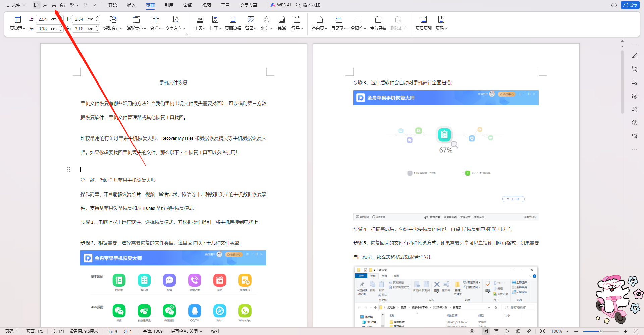Click the selection arrow icon in right sidebar
The image size is (644, 335).
635,69
